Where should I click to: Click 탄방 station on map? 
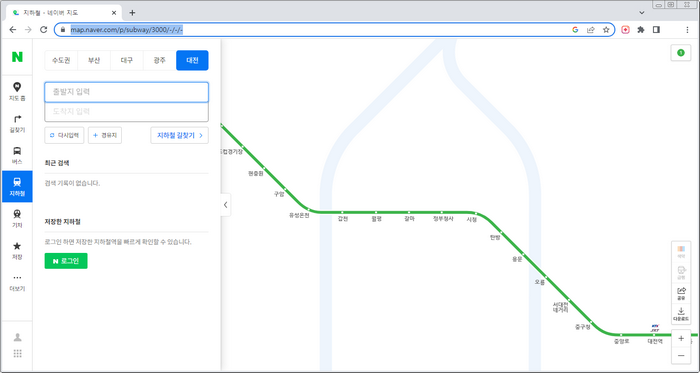click(495, 238)
